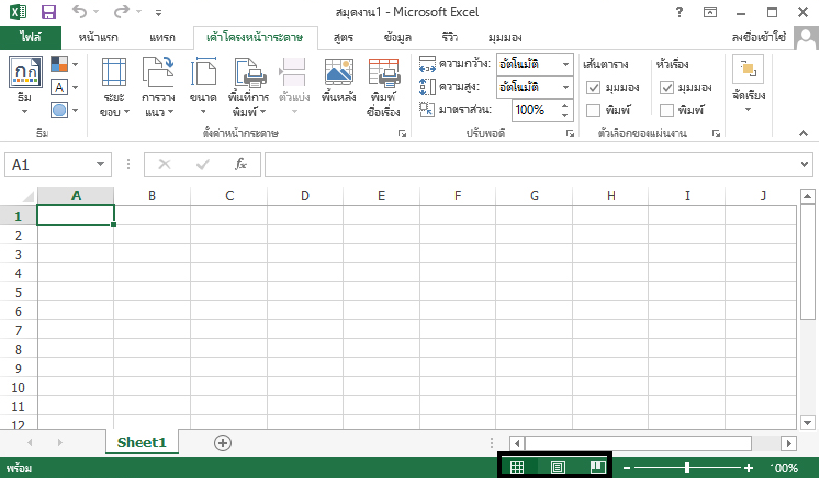Image resolution: width=819 pixels, height=478 pixels.
Task: Click the zoom slider handle in status bar
Action: [687, 467]
